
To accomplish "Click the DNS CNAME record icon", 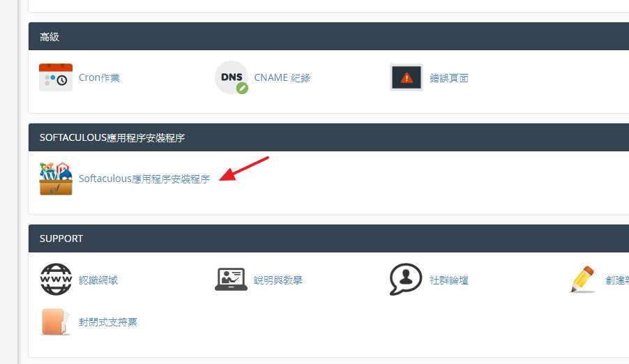I will point(232,77).
